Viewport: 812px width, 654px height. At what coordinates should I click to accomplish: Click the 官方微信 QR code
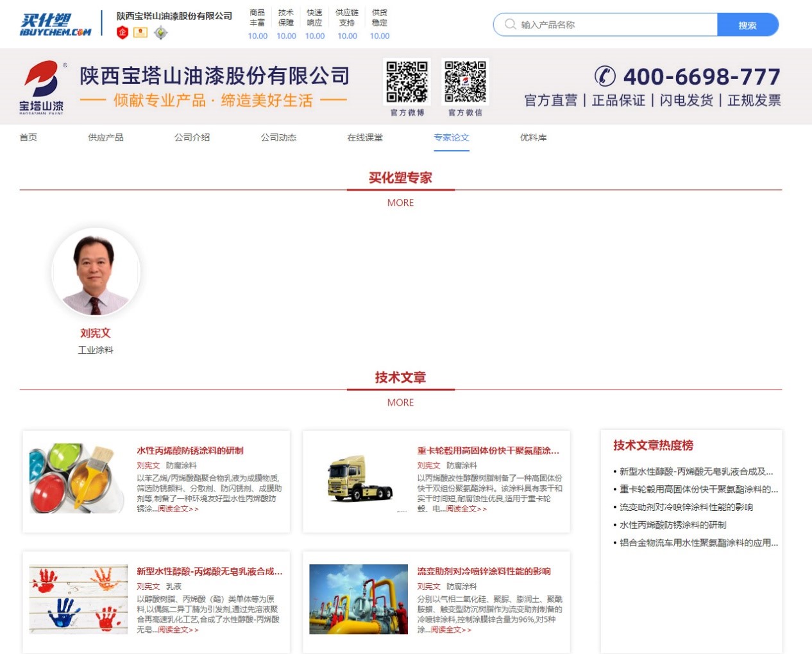tap(466, 82)
